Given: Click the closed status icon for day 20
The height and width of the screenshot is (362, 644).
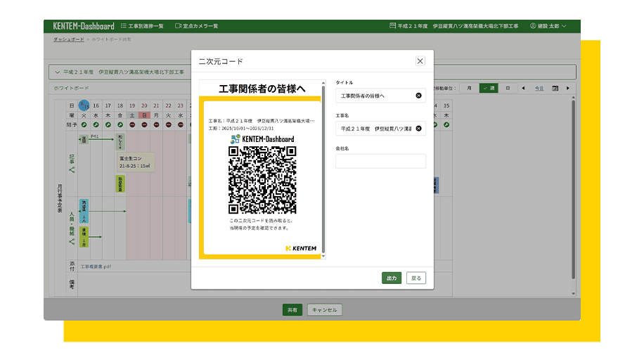Looking at the screenshot, I should pyautogui.click(x=144, y=125).
